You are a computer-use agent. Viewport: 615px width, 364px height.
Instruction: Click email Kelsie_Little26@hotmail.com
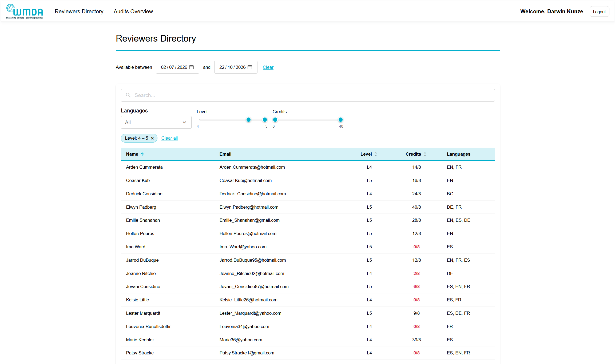pyautogui.click(x=249, y=300)
